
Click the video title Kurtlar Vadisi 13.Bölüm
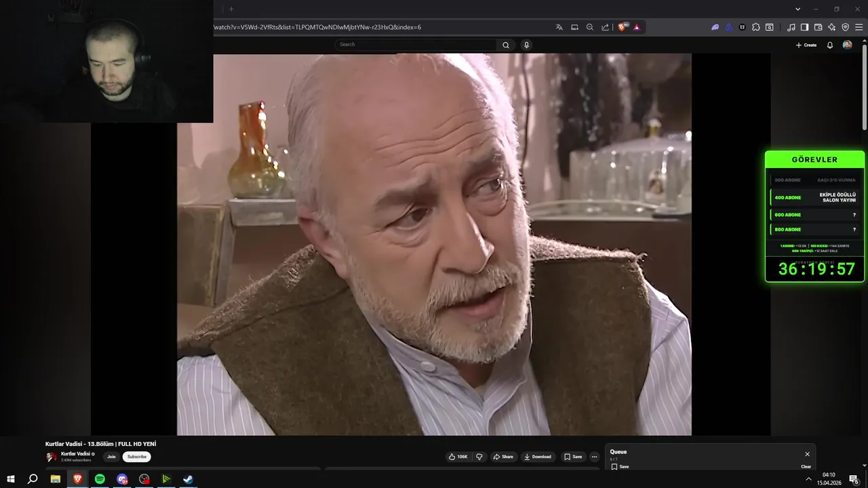pyautogui.click(x=101, y=444)
